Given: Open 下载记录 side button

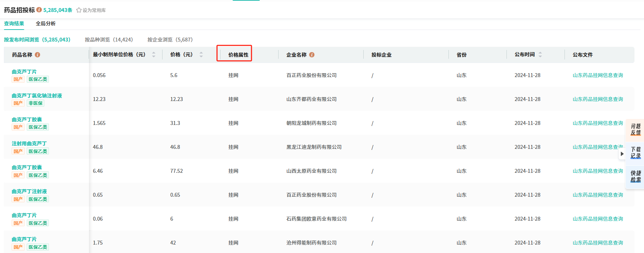Looking at the screenshot, I should [636, 153].
